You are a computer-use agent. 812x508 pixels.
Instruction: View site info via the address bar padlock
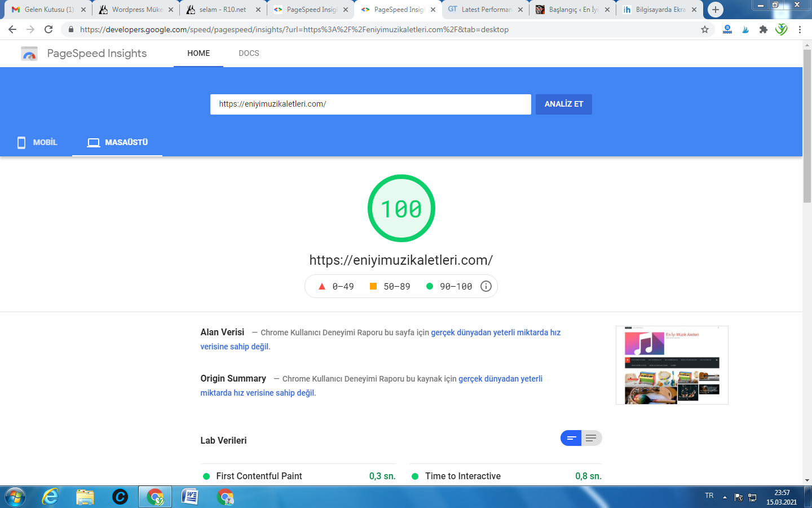click(x=70, y=29)
